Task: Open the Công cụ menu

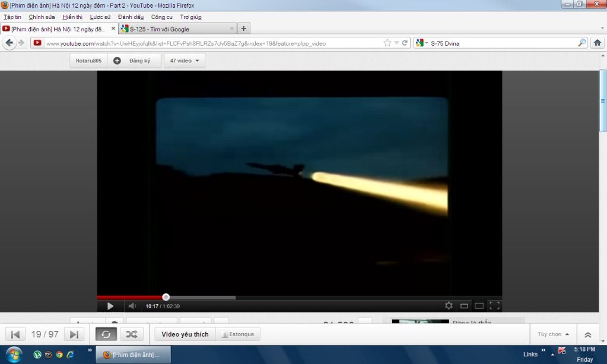Action: pyautogui.click(x=162, y=17)
